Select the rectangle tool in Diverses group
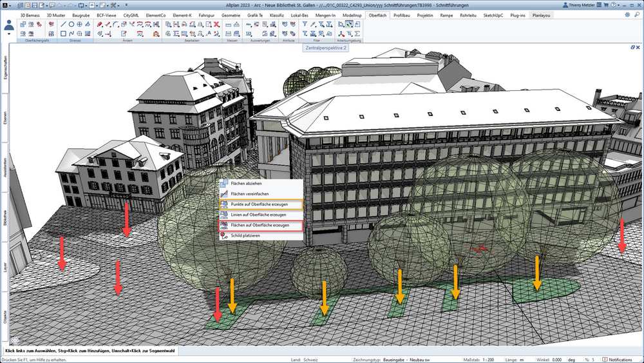Viewport: 644px width, 363px height. point(63,34)
